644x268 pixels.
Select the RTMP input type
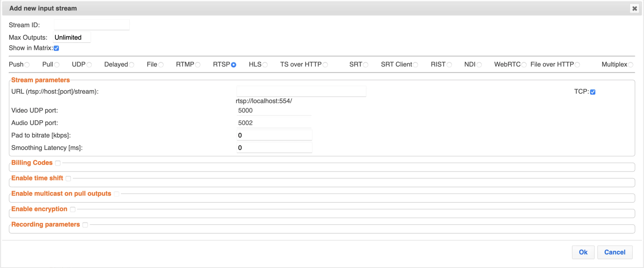(198, 65)
